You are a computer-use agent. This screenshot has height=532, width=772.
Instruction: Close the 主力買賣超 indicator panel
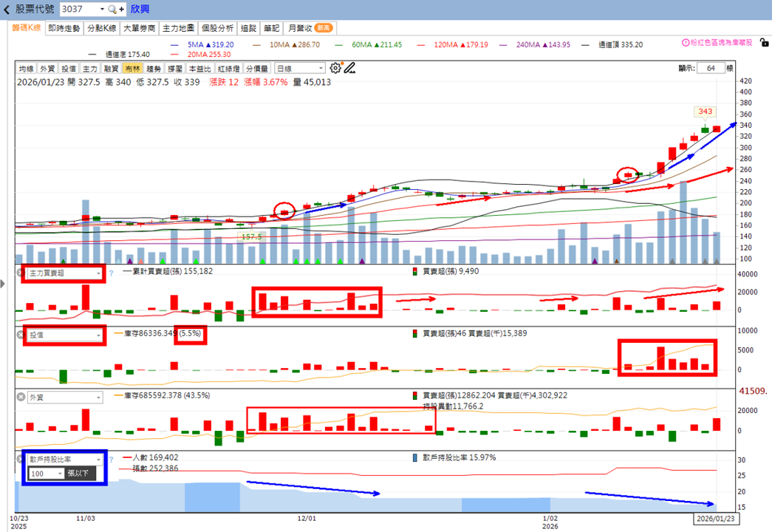coord(21,273)
